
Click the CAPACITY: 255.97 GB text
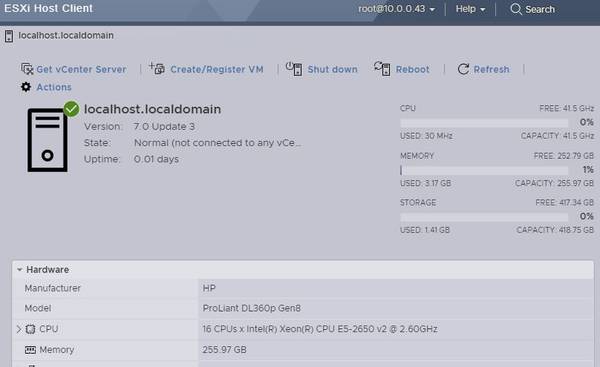pos(554,183)
